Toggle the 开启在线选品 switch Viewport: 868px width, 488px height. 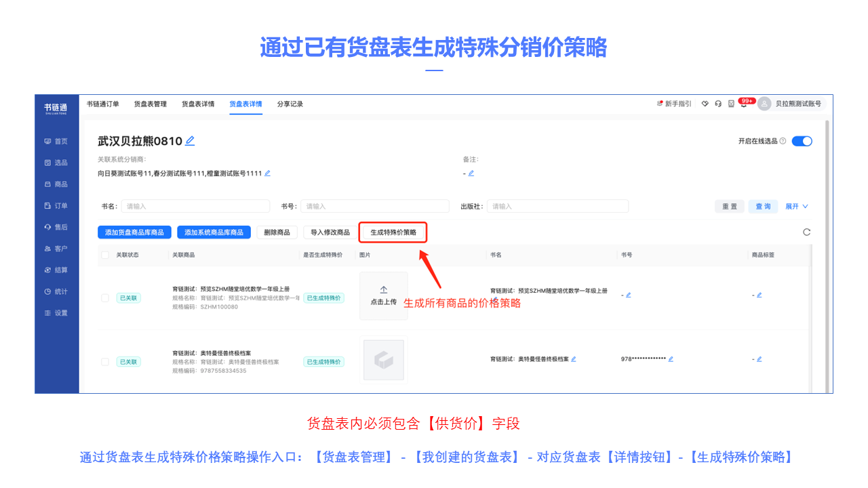pyautogui.click(x=802, y=141)
